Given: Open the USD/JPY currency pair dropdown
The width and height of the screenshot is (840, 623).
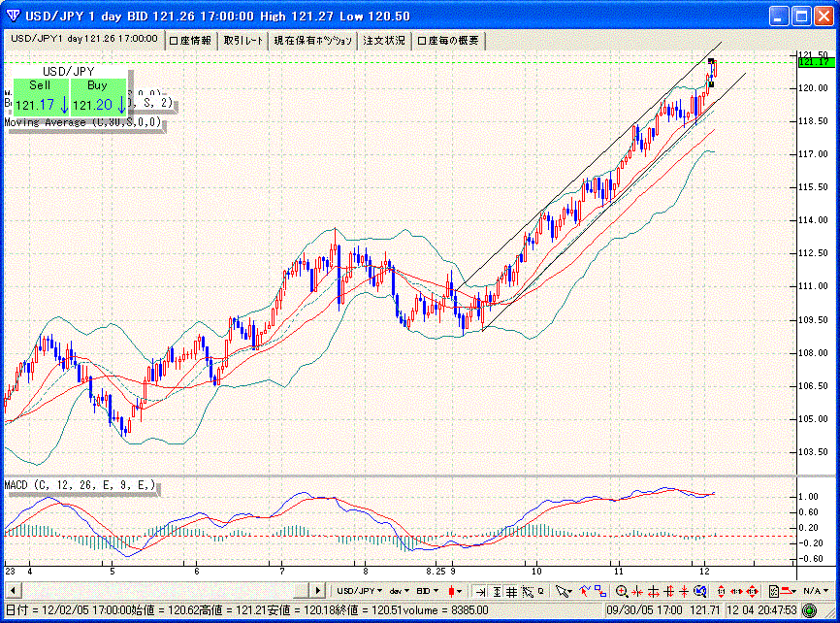Looking at the screenshot, I should (x=359, y=590).
